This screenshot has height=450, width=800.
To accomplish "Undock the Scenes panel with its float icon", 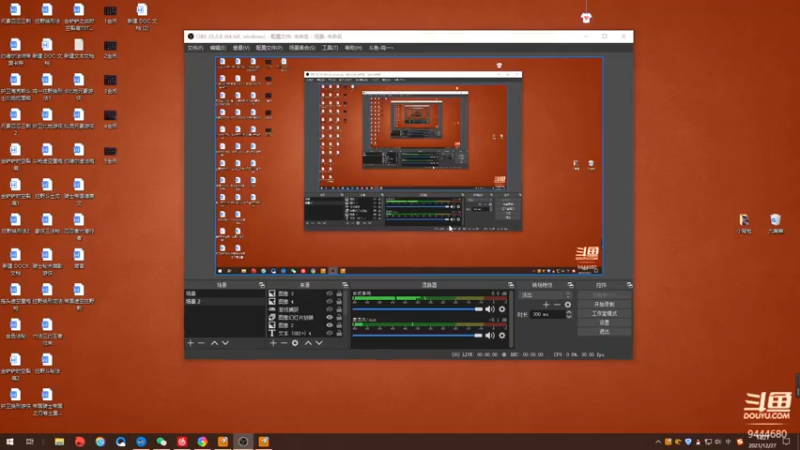I will coord(261,285).
